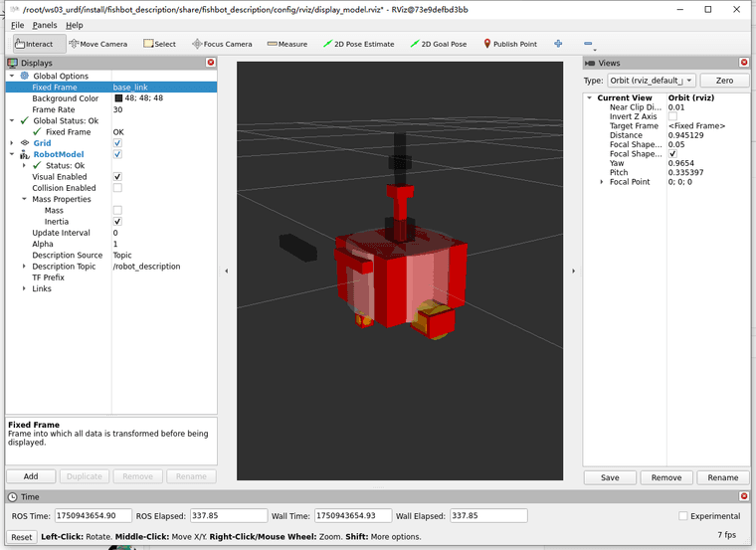
Task: Collapse the RobotModel node
Action: pyautogui.click(x=12, y=154)
